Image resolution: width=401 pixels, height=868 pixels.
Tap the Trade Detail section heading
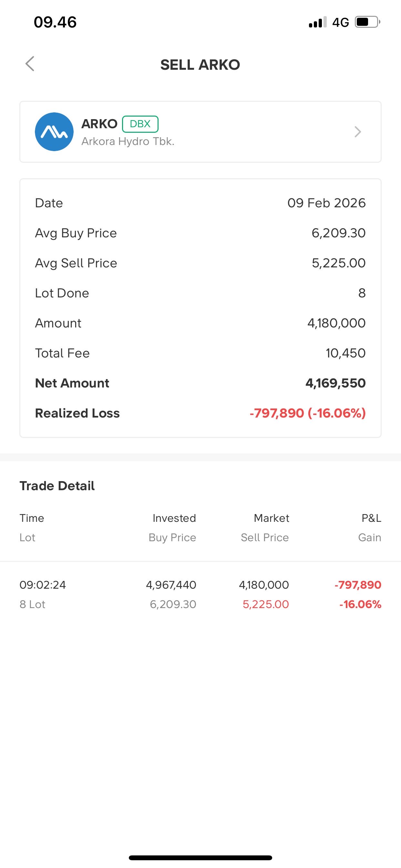point(57,486)
